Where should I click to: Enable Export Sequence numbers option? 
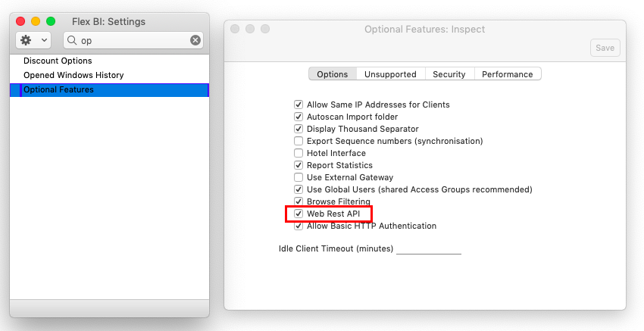coord(299,141)
